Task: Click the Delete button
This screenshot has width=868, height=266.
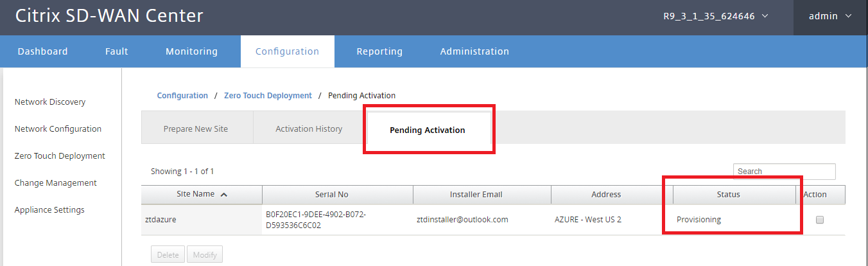Action: [x=168, y=255]
